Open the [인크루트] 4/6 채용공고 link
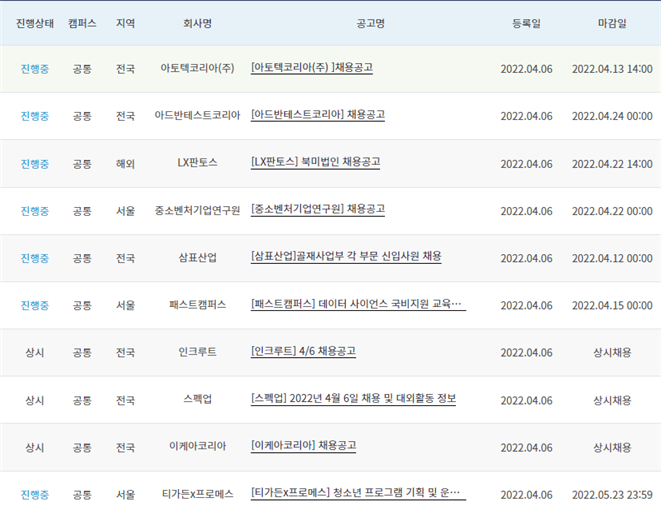The width and height of the screenshot is (661, 517). pos(303,352)
